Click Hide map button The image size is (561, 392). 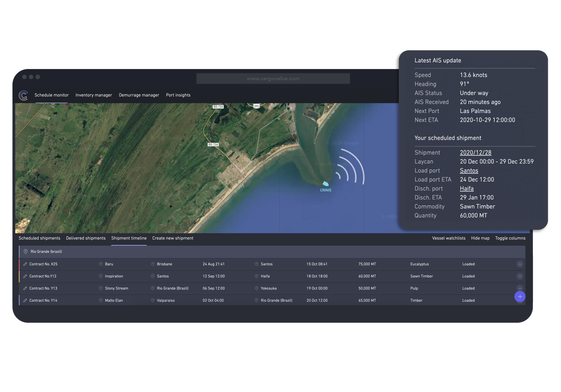480,238
